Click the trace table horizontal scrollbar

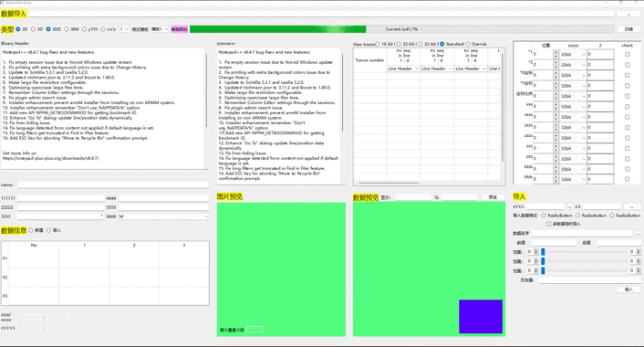pyautogui.click(x=389, y=183)
